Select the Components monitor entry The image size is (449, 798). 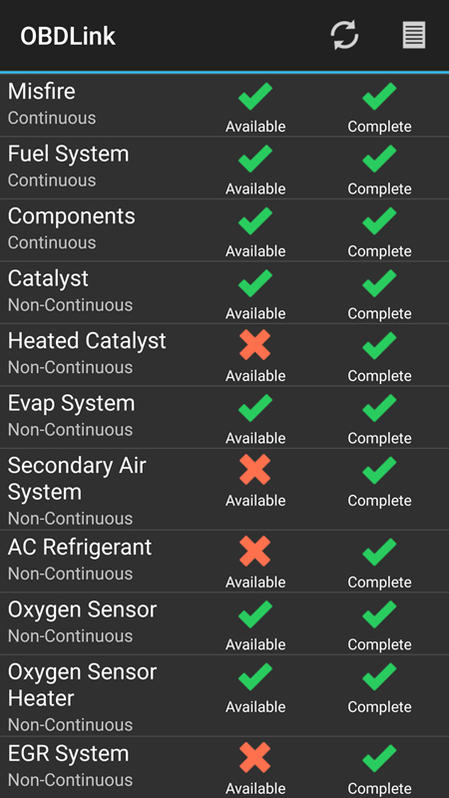point(224,230)
